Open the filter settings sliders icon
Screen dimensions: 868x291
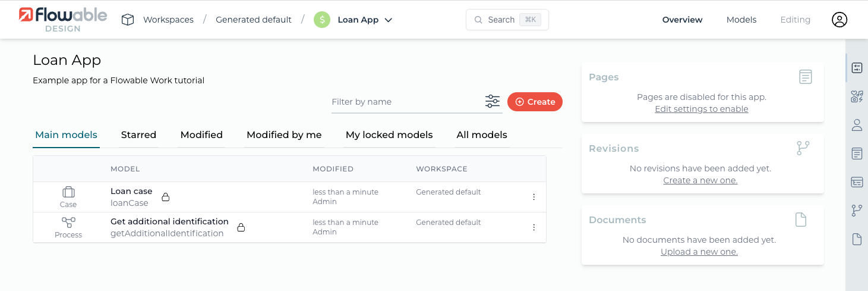pos(493,101)
